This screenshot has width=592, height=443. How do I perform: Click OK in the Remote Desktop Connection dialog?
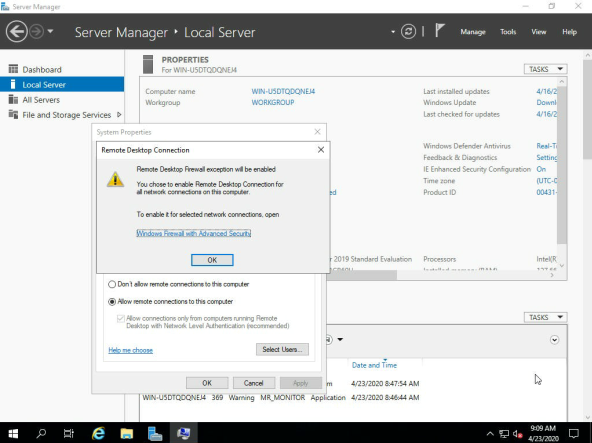coord(212,260)
